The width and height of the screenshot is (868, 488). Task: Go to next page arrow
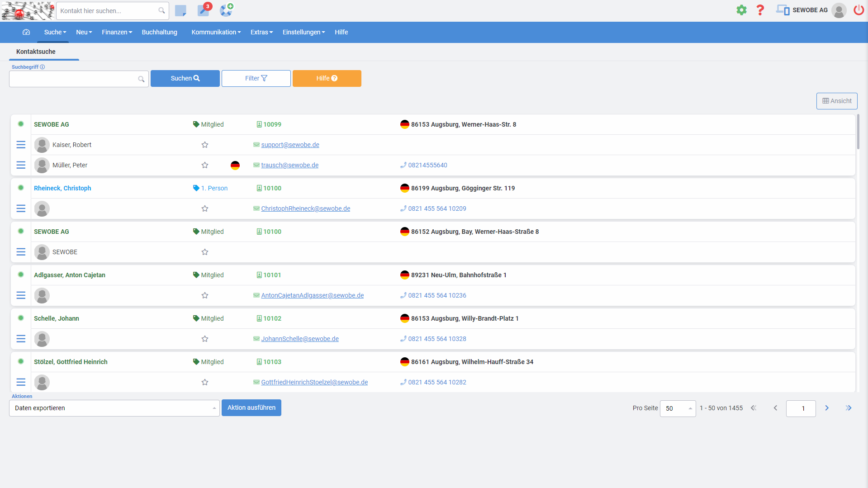(x=827, y=408)
